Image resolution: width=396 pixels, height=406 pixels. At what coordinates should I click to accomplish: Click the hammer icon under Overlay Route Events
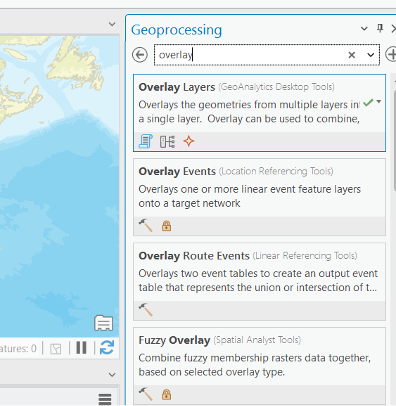146,310
